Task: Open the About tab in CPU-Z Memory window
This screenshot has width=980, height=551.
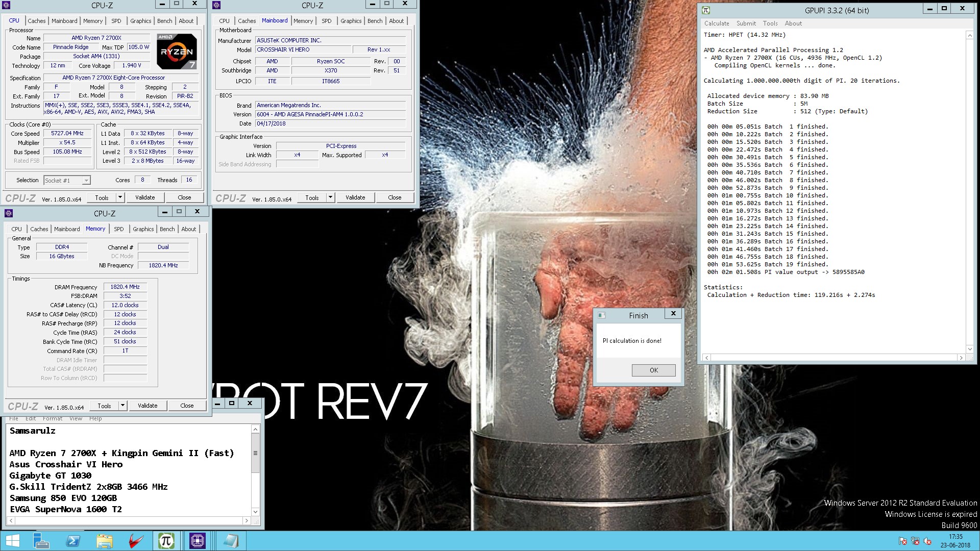Action: pos(189,229)
